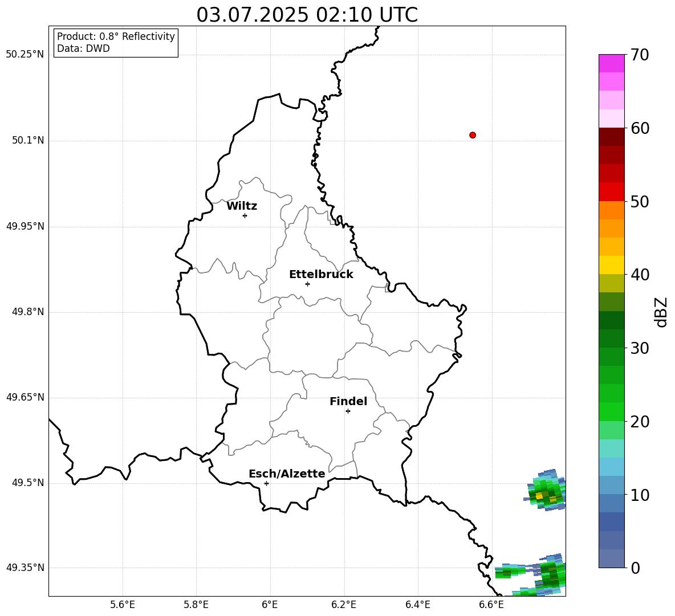This screenshot has height=616, width=675.
Task: Click the red radar site marker dot
Action: point(473,135)
